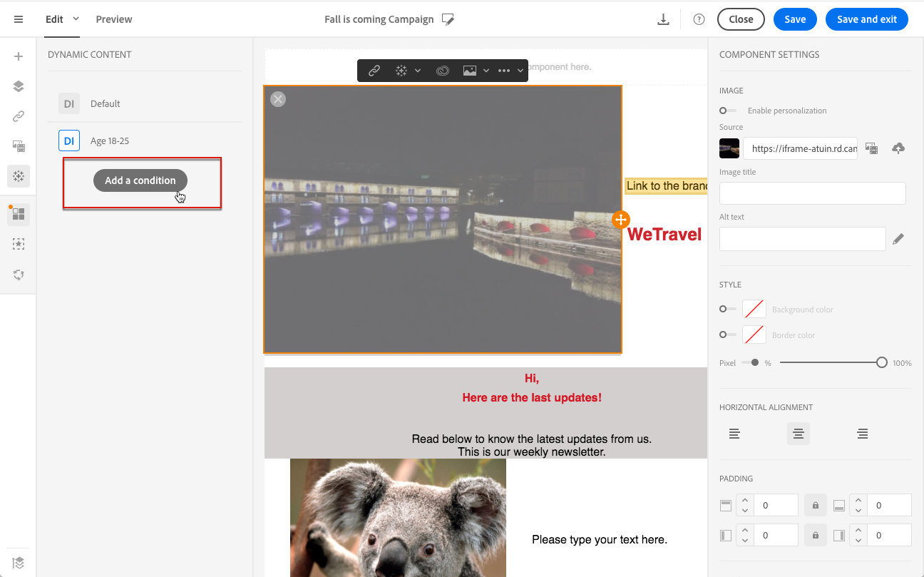The width and height of the screenshot is (924, 577).
Task: Click the image icon in floating toolbar
Action: (x=470, y=71)
